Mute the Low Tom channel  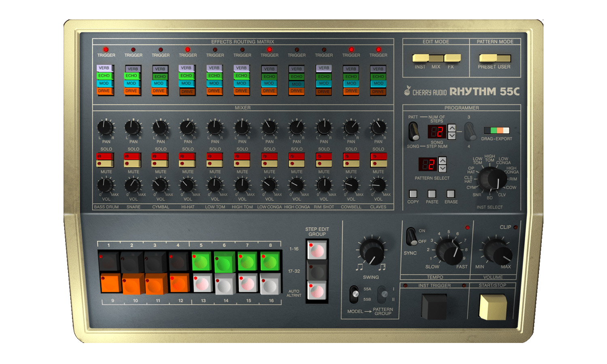pos(214,163)
